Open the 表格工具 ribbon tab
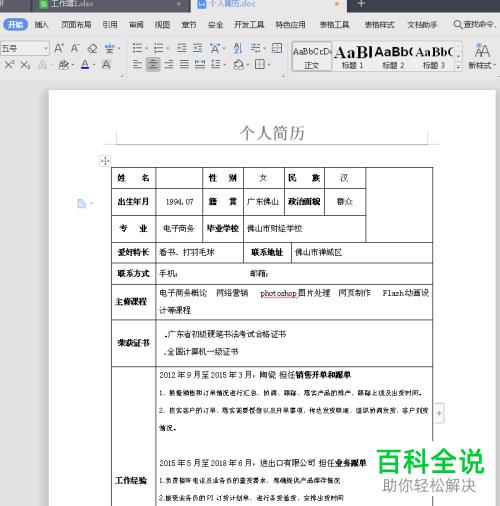The height and width of the screenshot is (506, 500). pos(334,25)
